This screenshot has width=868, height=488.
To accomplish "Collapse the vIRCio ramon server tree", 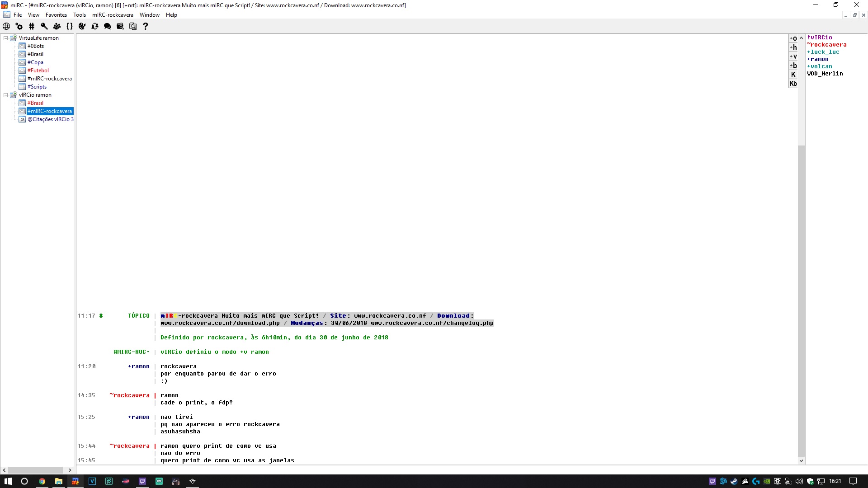I will point(6,95).
